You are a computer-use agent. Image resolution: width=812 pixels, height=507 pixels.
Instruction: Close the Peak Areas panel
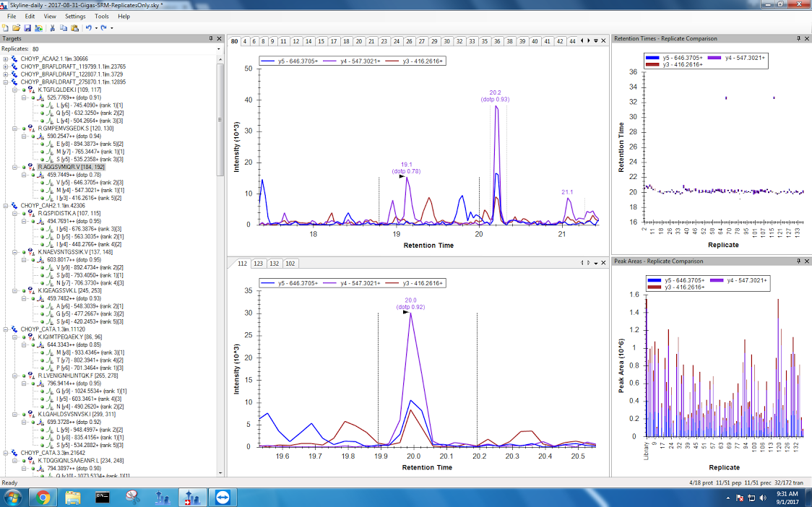806,261
